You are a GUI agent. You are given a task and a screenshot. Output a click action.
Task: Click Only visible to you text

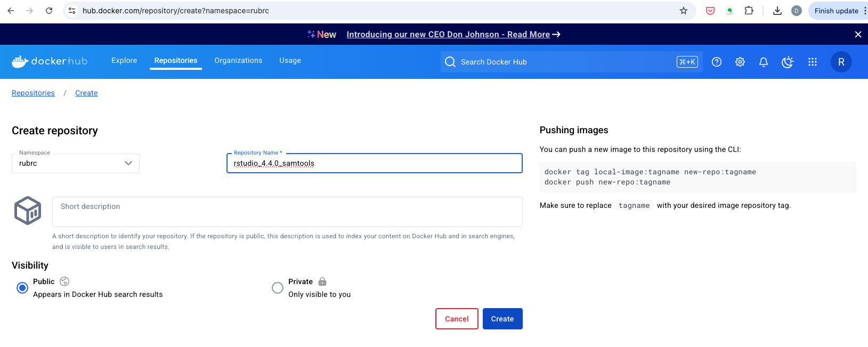pos(320,294)
